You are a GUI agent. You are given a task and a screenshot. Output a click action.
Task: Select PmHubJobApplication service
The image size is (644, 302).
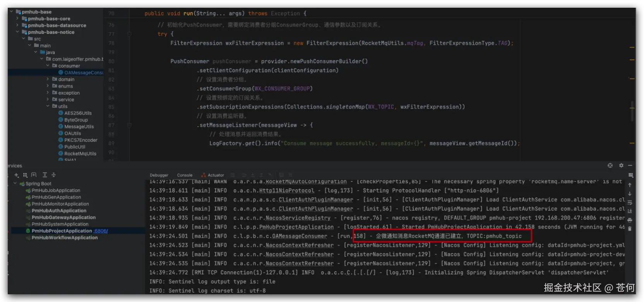pyautogui.click(x=56, y=191)
